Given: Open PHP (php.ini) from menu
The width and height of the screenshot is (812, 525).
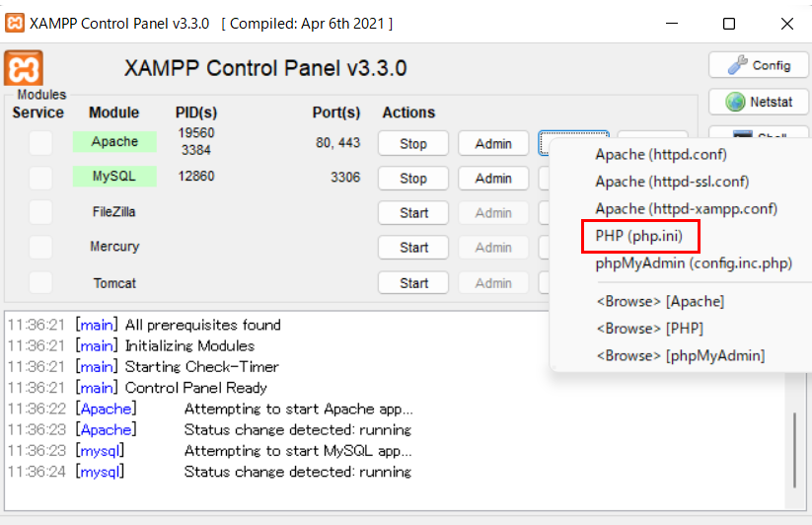Looking at the screenshot, I should click(639, 236).
